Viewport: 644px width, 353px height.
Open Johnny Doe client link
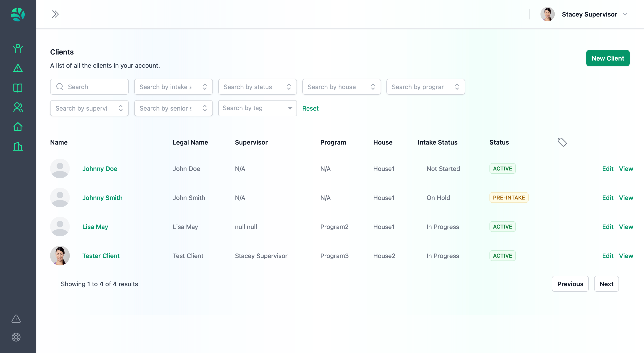click(100, 169)
